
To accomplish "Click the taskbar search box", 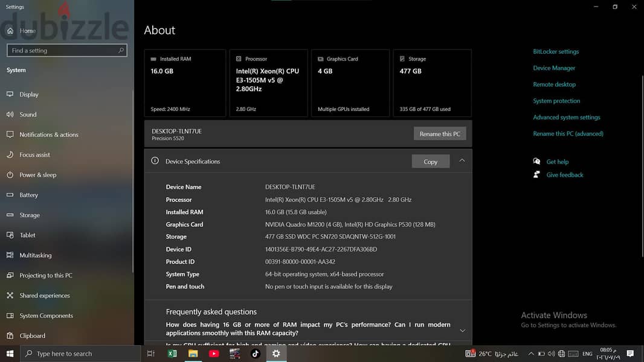I will click(x=80, y=354).
